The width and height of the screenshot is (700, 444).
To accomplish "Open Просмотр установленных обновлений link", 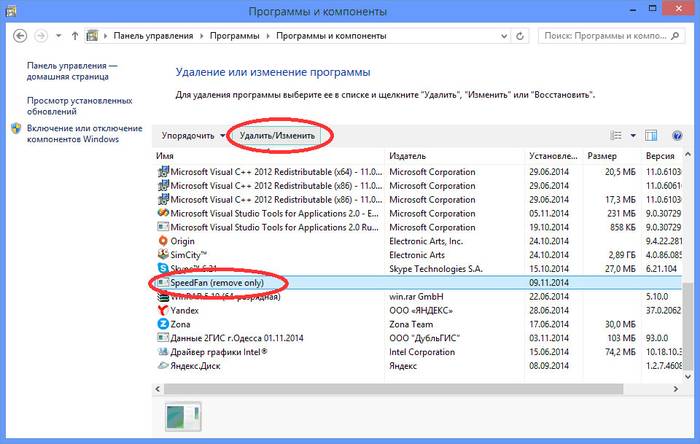I will [x=79, y=106].
